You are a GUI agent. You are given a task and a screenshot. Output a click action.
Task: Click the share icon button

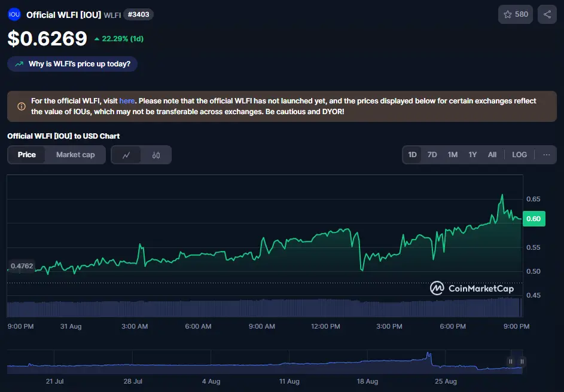click(x=547, y=14)
